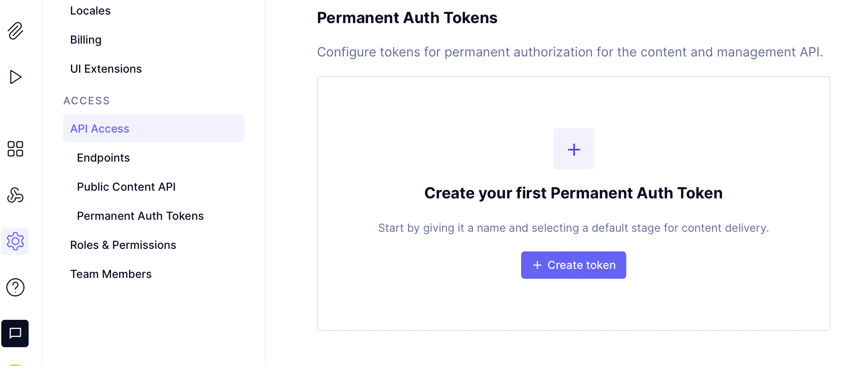The height and width of the screenshot is (366, 868).
Task: Click the Permanent Auth Tokens page heading
Action: [407, 18]
